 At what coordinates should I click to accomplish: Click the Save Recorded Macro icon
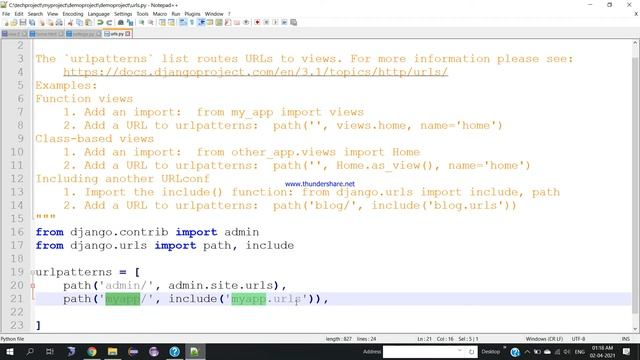pos(293,22)
